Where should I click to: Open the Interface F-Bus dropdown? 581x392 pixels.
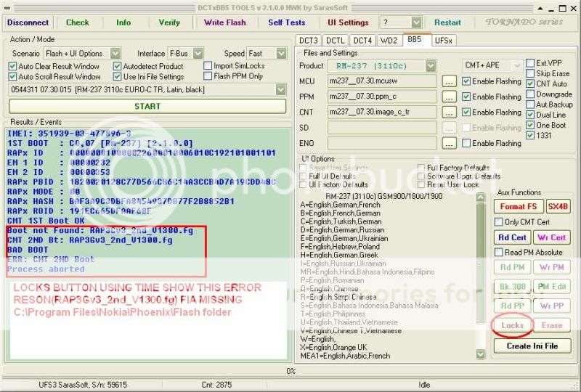tap(198, 53)
